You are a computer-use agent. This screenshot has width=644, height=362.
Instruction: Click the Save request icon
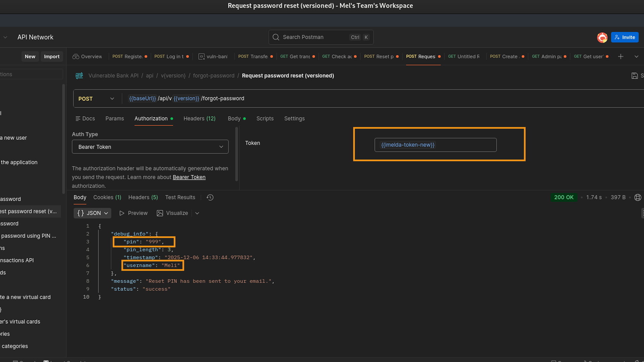634,76
